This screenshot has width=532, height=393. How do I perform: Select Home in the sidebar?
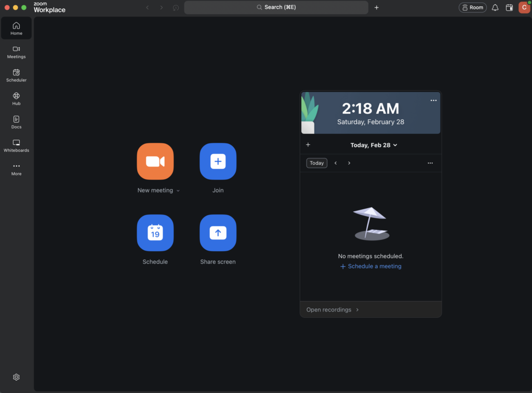click(x=16, y=28)
